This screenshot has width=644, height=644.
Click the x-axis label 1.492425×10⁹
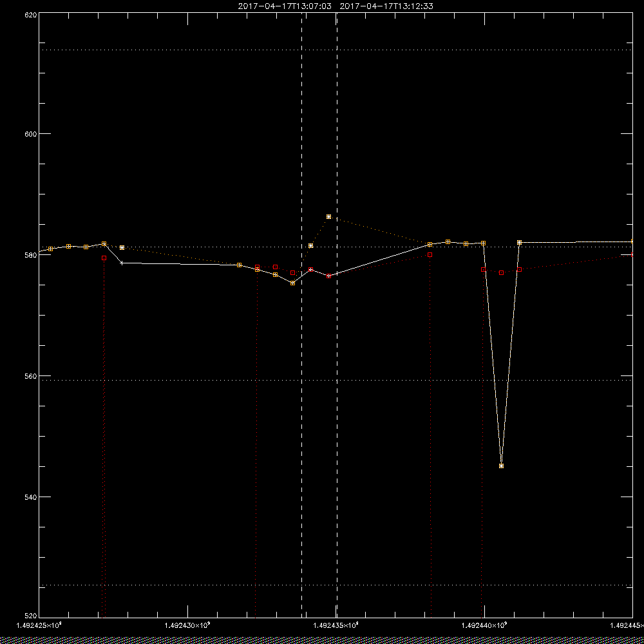pyautogui.click(x=39, y=625)
